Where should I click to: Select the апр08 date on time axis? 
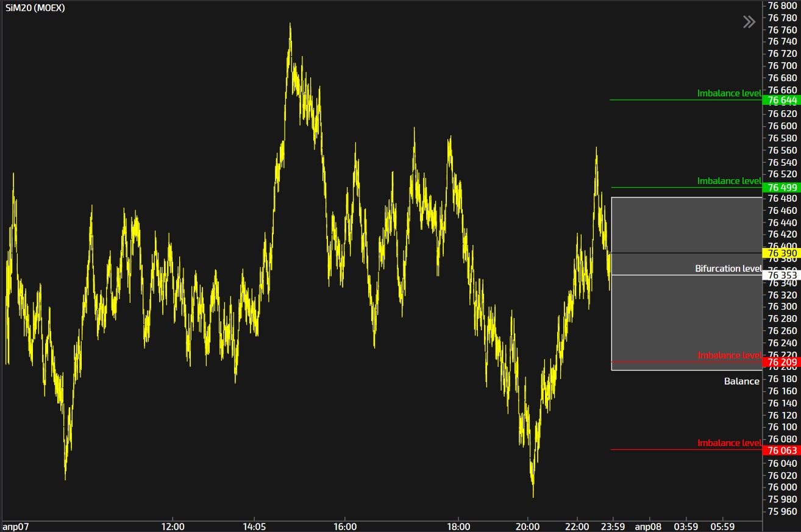coord(648,526)
